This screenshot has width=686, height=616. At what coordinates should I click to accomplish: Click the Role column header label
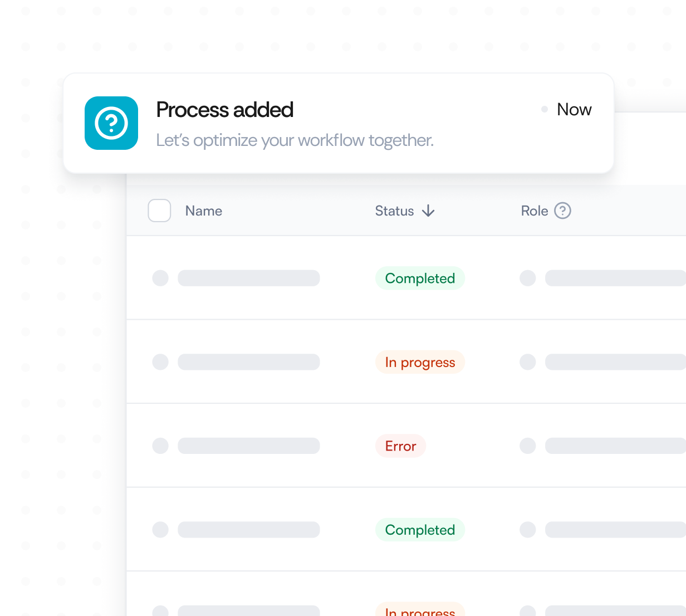(535, 211)
